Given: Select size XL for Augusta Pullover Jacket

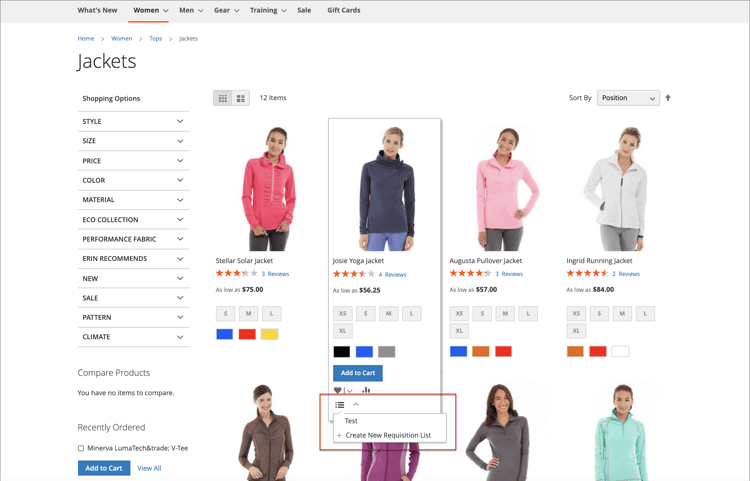Looking at the screenshot, I should tap(459, 331).
